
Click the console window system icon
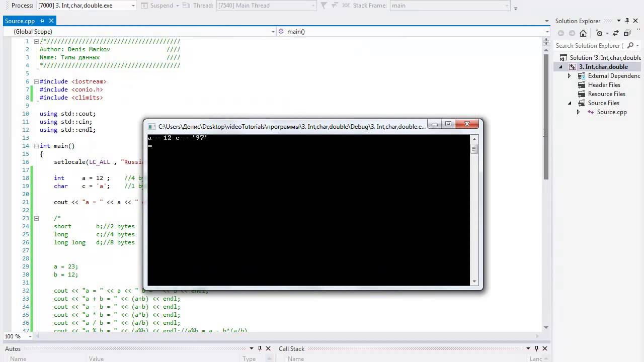(151, 126)
